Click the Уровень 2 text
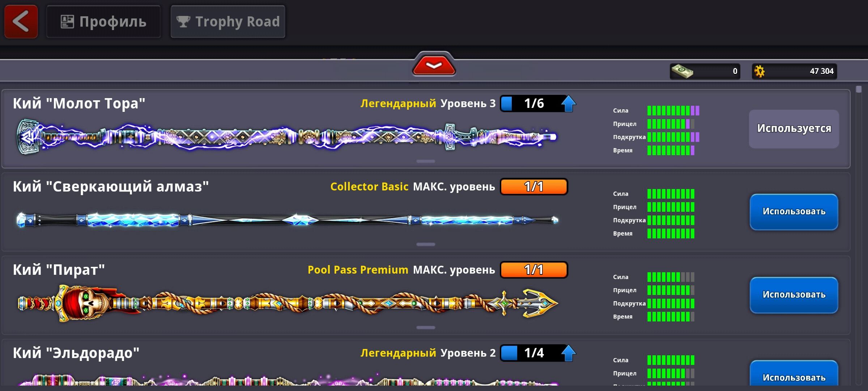The height and width of the screenshot is (391, 868). [468, 353]
